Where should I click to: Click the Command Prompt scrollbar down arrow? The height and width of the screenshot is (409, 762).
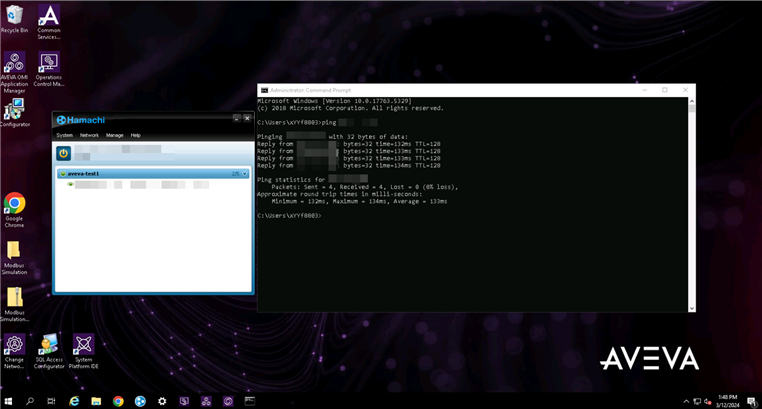[692, 308]
